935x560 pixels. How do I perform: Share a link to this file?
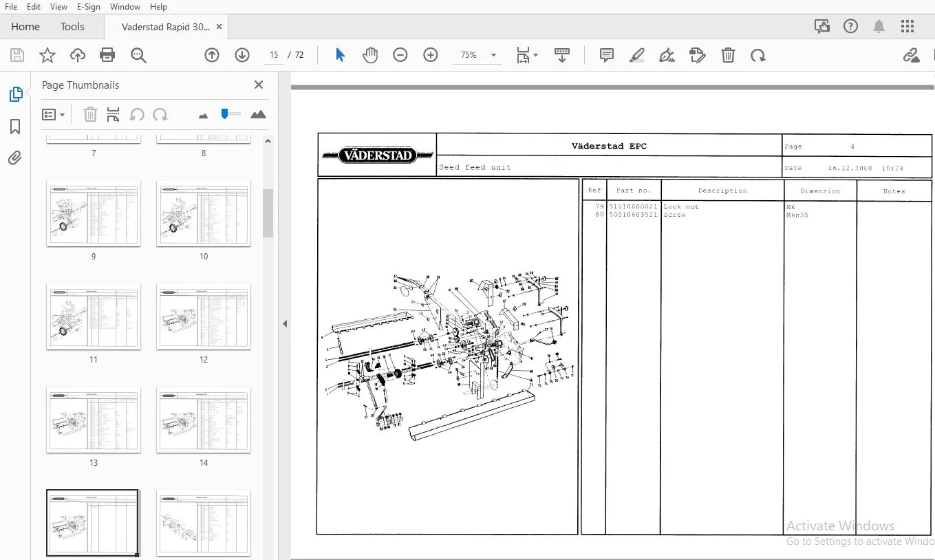pos(912,55)
